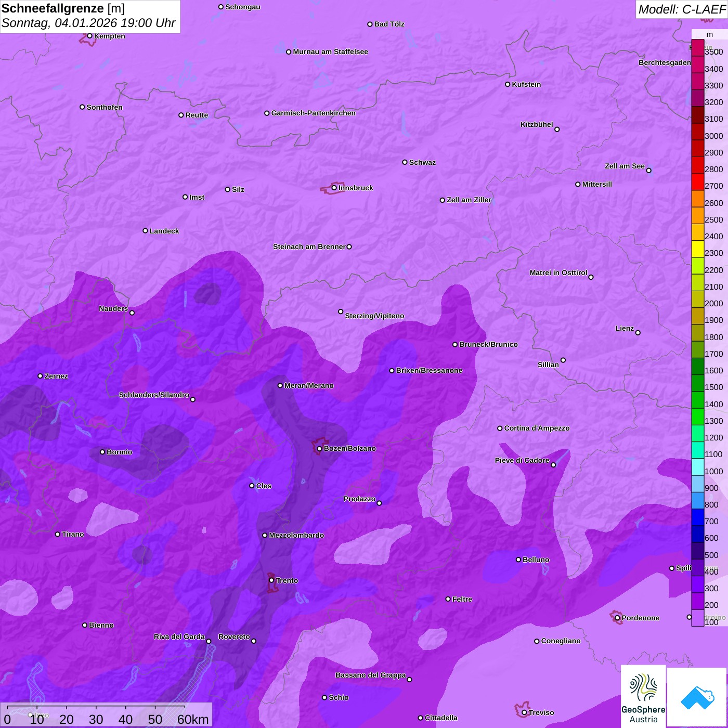The height and width of the screenshot is (728, 728).
Task: Select the Bormio location dot
Action: click(102, 452)
